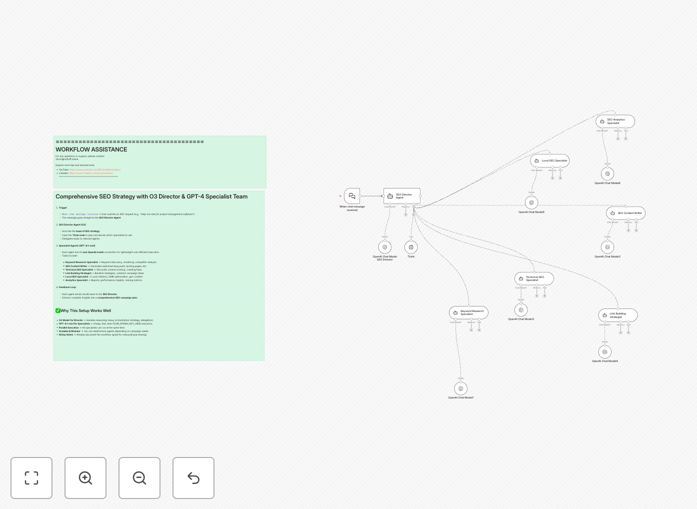Open the OpenAI Chat Model connected to Technical SEO Specialist
Viewport: 697px width, 509px height.
click(x=521, y=310)
